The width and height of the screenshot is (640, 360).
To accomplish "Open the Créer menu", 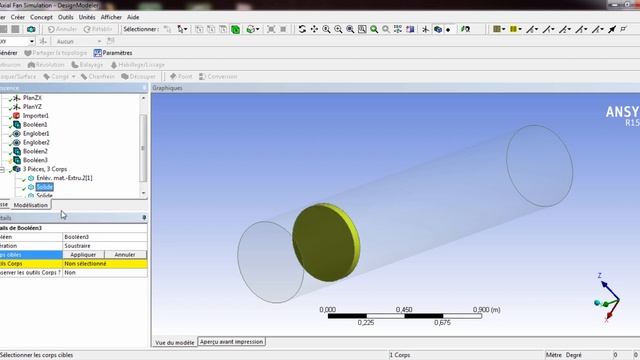I will (x=18, y=17).
